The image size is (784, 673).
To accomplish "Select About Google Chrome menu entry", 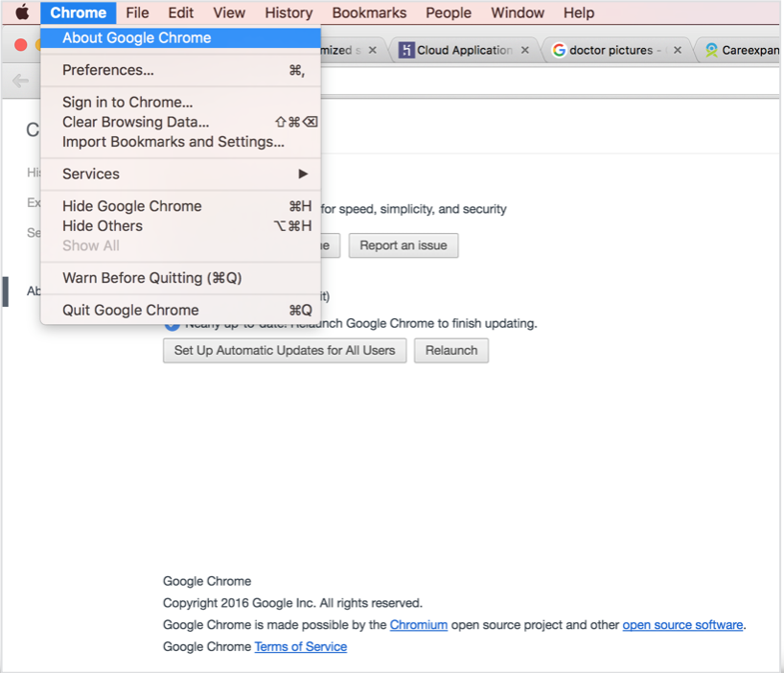I will coord(136,38).
